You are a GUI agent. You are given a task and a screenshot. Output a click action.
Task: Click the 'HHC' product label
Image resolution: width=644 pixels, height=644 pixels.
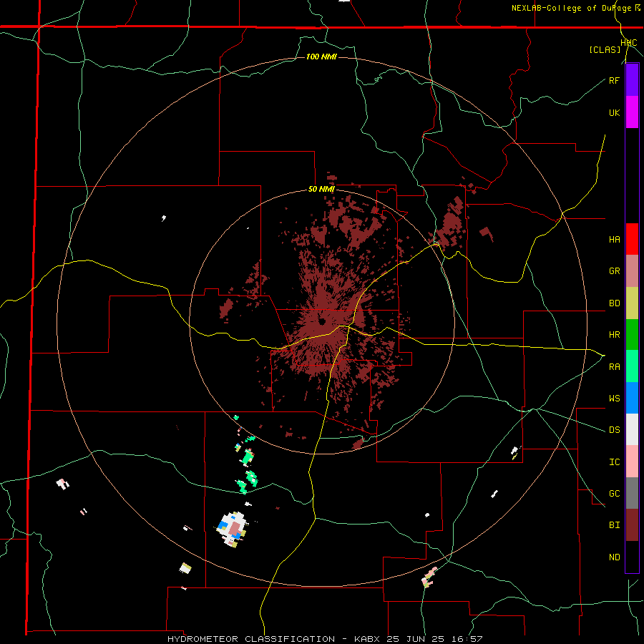(629, 43)
